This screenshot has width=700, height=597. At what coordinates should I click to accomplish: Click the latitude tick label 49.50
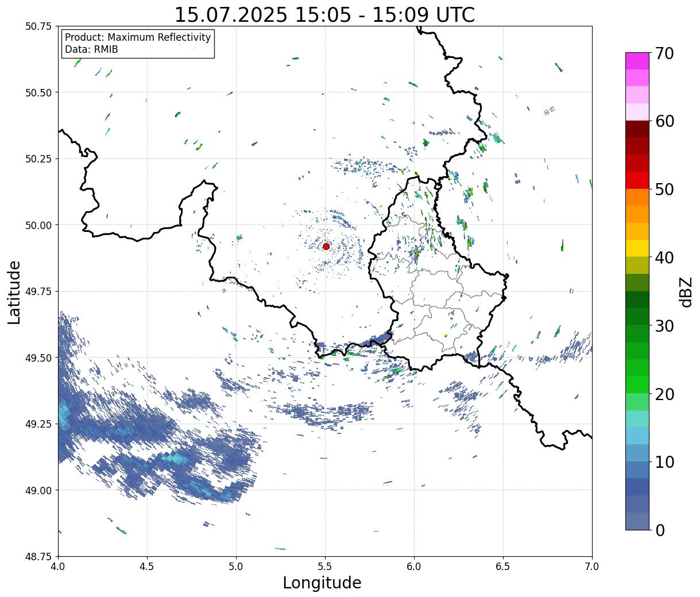click(38, 358)
